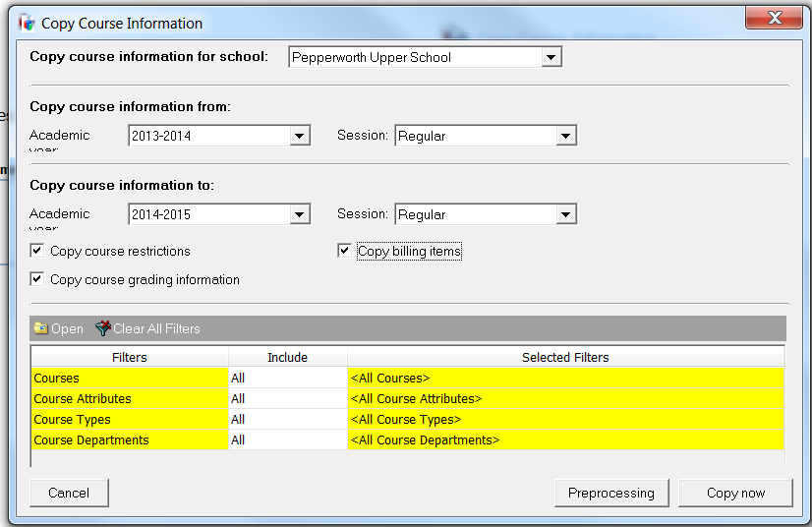Open the Session dropdown under copy to section
The width and height of the screenshot is (812, 527).
click(x=565, y=214)
